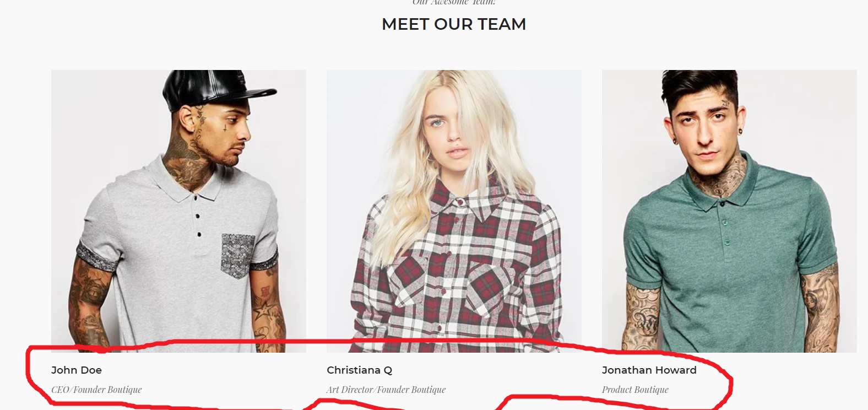Screen dimensions: 868x410
Task: Click the patterned chest pocket on gray polo
Action: (237, 255)
